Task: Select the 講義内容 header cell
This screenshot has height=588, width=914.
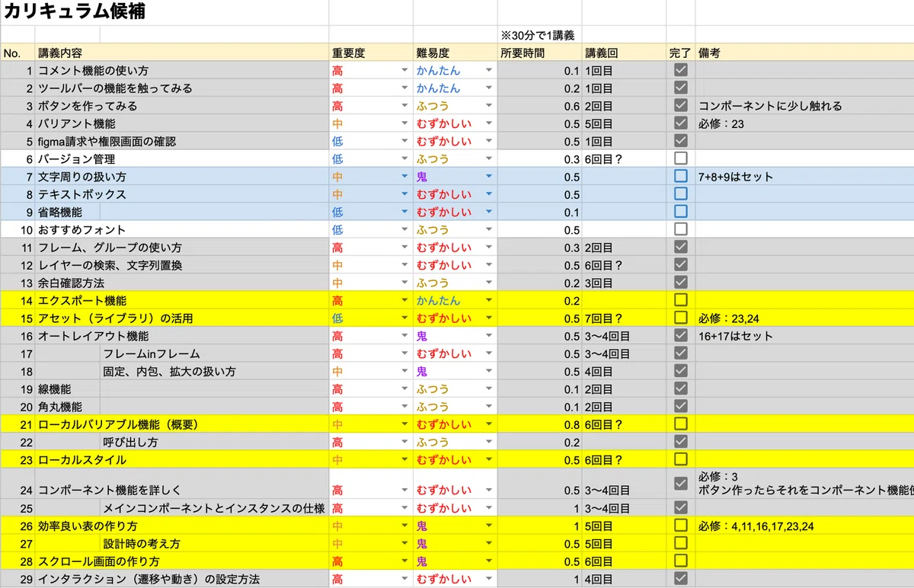Action: (x=182, y=53)
